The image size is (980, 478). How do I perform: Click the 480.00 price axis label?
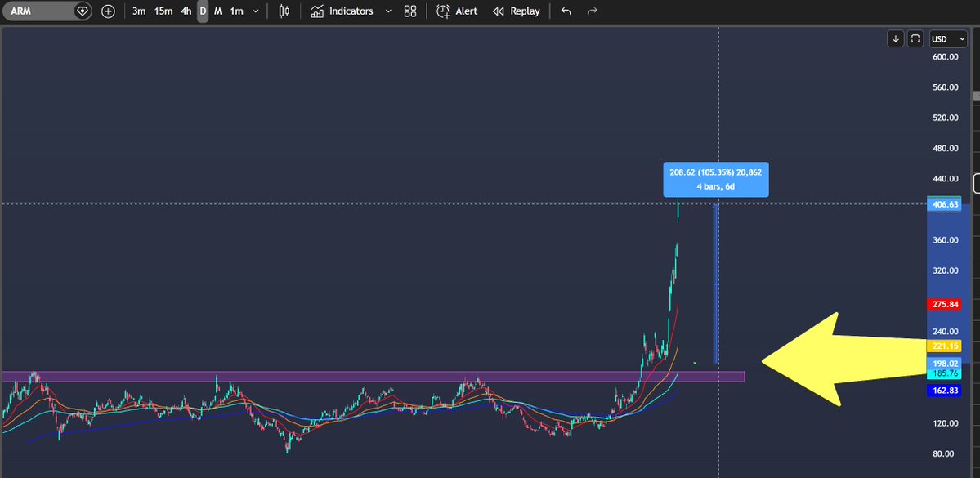pyautogui.click(x=945, y=149)
